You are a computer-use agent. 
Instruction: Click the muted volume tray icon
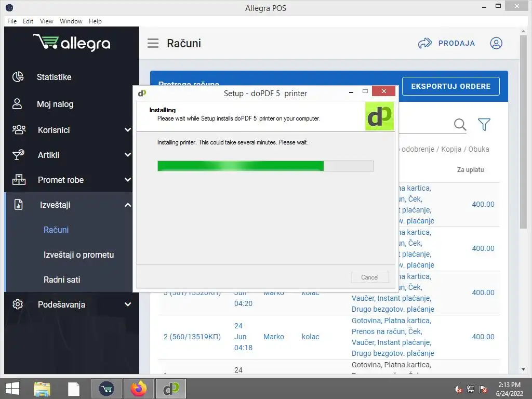click(x=458, y=389)
